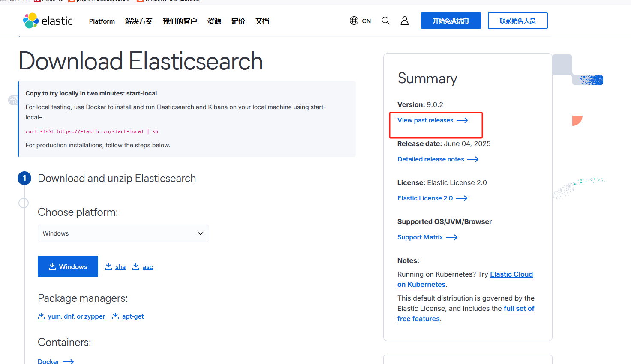
Task: Click the download icon beside apt-get
Action: 115,316
